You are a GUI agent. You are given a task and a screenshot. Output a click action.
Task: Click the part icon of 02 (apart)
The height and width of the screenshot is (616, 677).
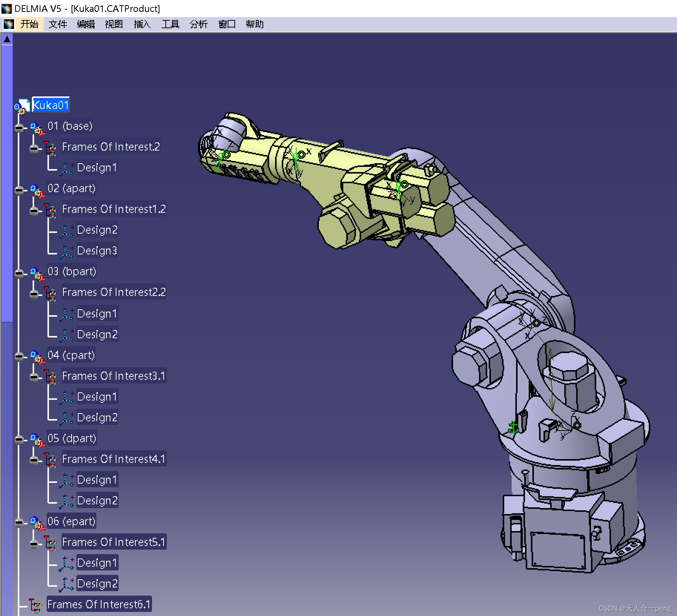[x=37, y=191]
